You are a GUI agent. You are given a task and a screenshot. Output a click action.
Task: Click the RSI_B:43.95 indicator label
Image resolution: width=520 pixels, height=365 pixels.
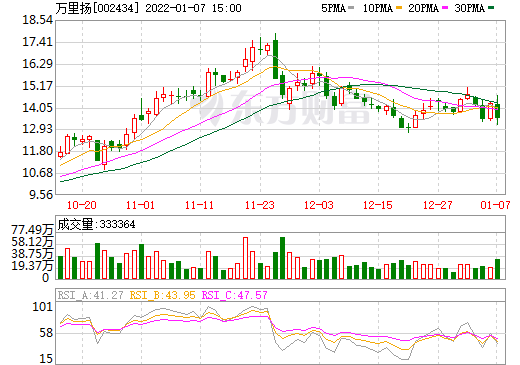[x=162, y=295]
